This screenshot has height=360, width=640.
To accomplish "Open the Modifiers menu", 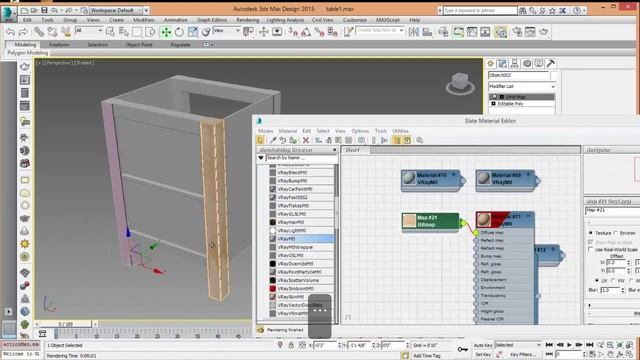I will (x=144, y=20).
